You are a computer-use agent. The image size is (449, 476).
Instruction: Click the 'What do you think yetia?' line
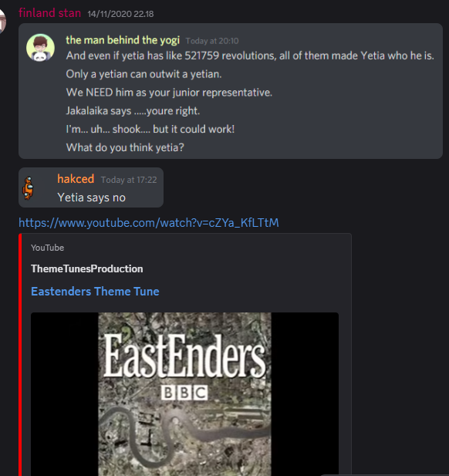125,147
